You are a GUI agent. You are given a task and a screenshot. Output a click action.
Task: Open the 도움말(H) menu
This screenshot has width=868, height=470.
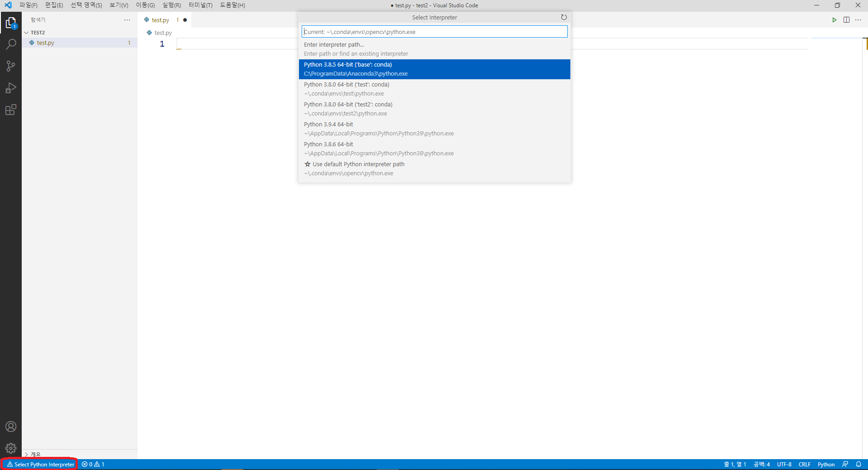232,5
